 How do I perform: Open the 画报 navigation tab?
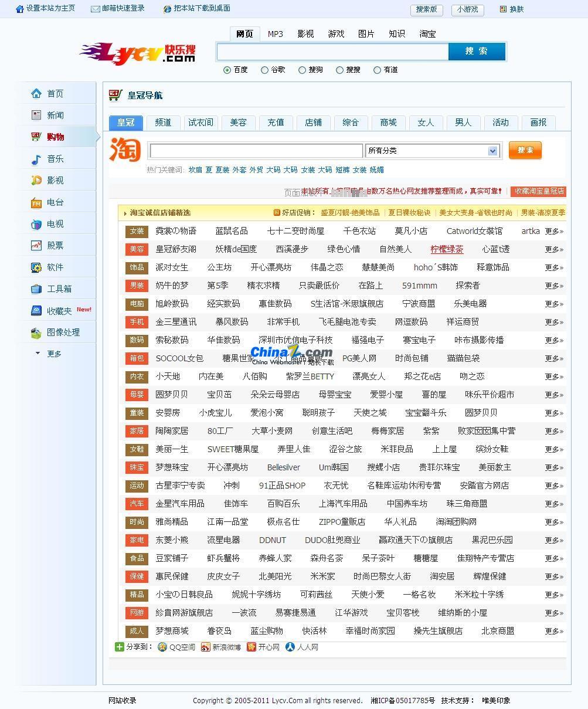click(538, 122)
